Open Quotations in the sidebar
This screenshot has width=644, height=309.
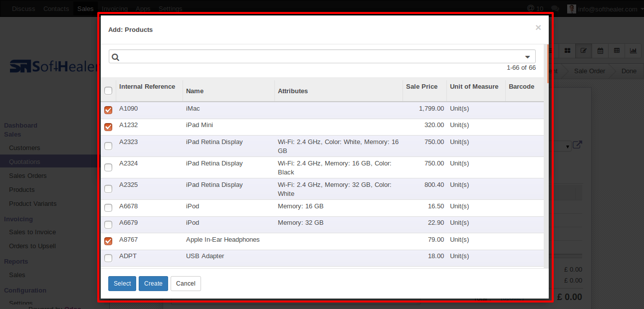pos(24,161)
